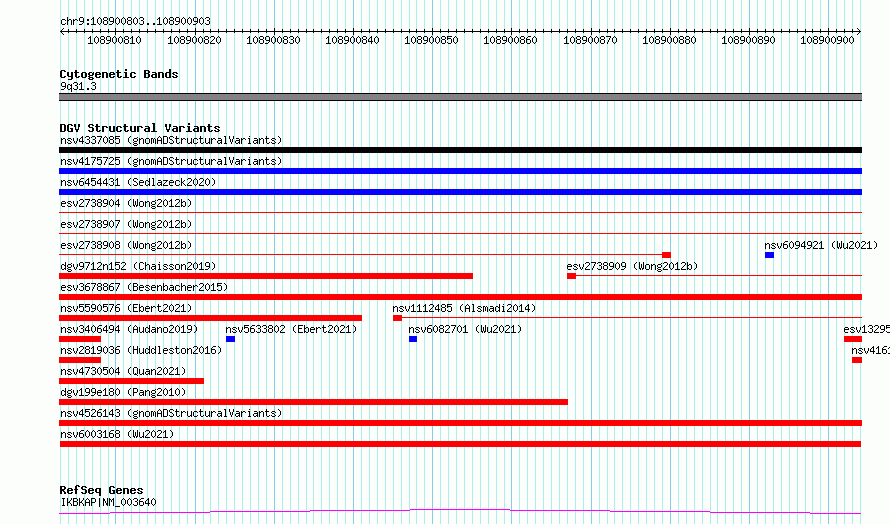The width and height of the screenshot is (890, 524).
Task: Click the small red nsv1112485 block
Action: pyautogui.click(x=397, y=318)
